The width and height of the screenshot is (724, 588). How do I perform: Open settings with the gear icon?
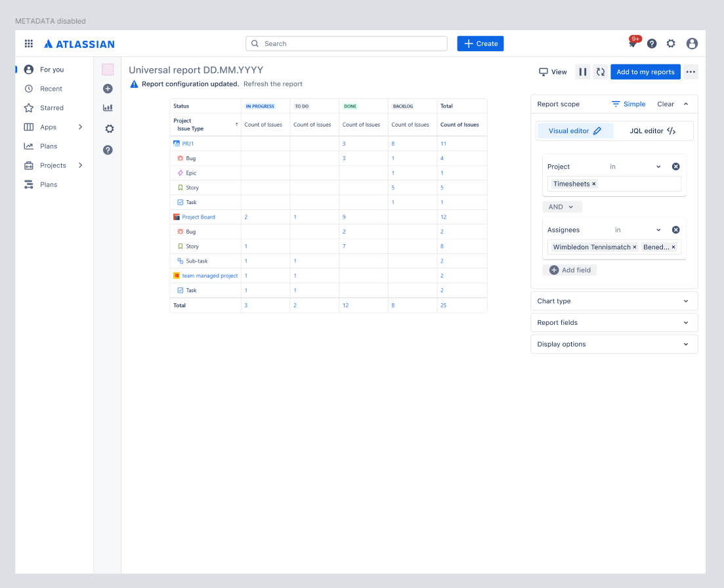671,43
